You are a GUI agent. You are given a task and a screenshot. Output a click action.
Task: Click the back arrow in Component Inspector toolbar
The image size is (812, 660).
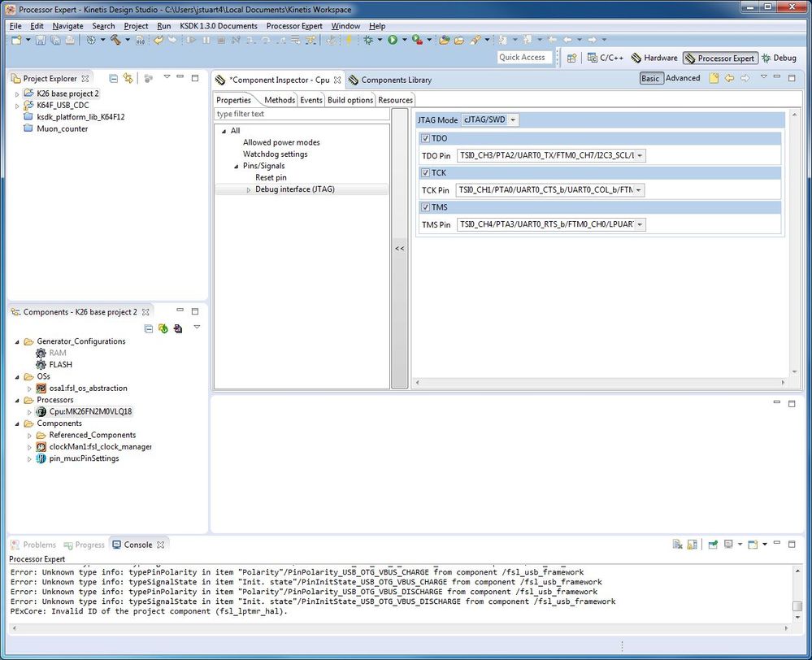(729, 78)
